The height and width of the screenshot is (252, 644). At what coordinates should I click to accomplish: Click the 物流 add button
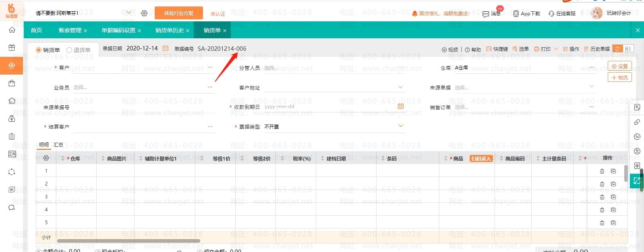pyautogui.click(x=619, y=77)
